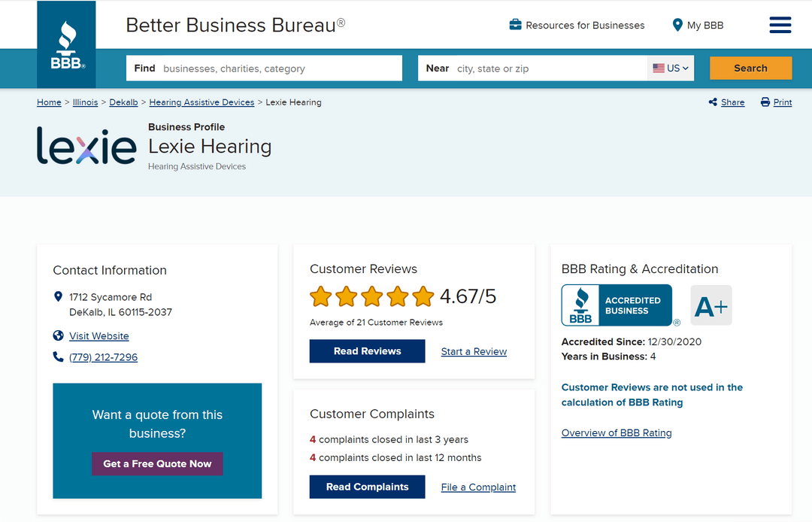Click the A+ rating badge
812x522 pixels.
click(710, 305)
